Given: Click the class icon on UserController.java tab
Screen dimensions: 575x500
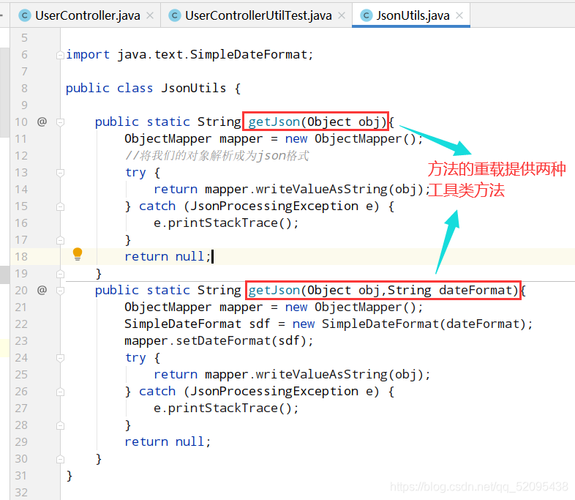Looking at the screenshot, I should coord(25,15).
